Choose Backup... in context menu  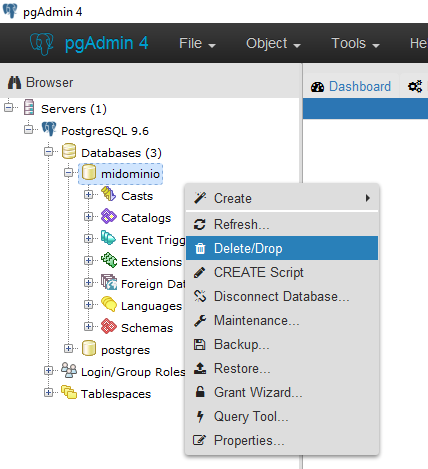point(282,344)
